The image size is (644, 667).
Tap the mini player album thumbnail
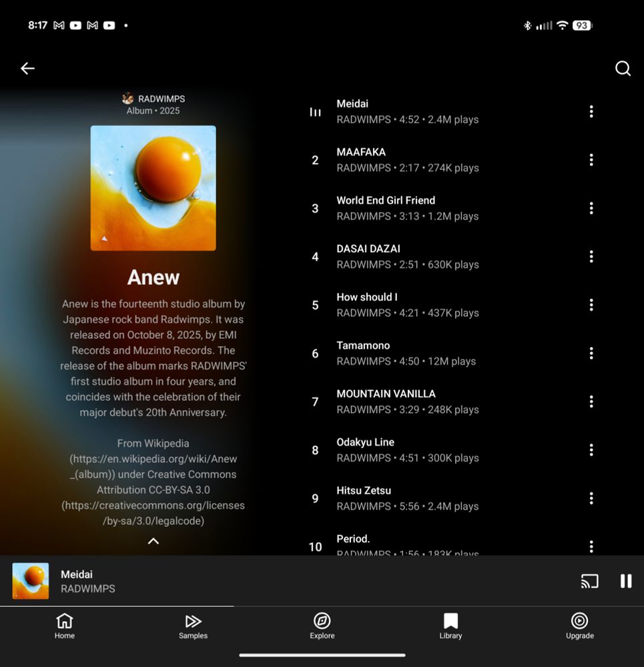pyautogui.click(x=30, y=581)
